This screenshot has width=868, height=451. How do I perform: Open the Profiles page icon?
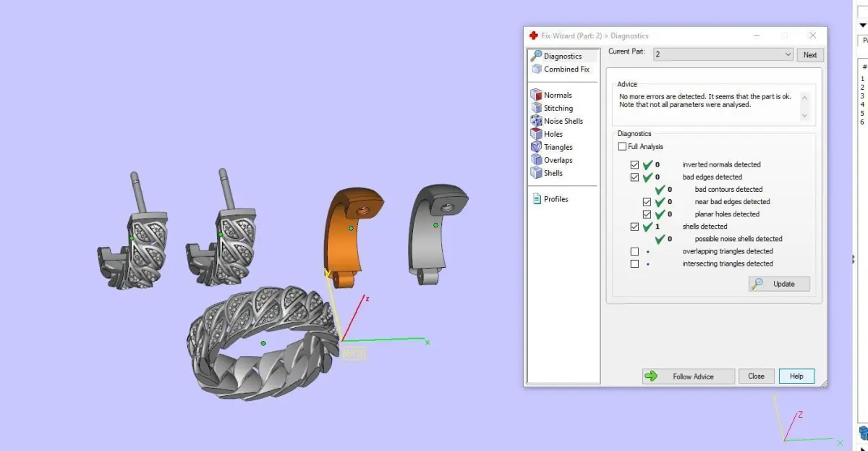pyautogui.click(x=536, y=199)
